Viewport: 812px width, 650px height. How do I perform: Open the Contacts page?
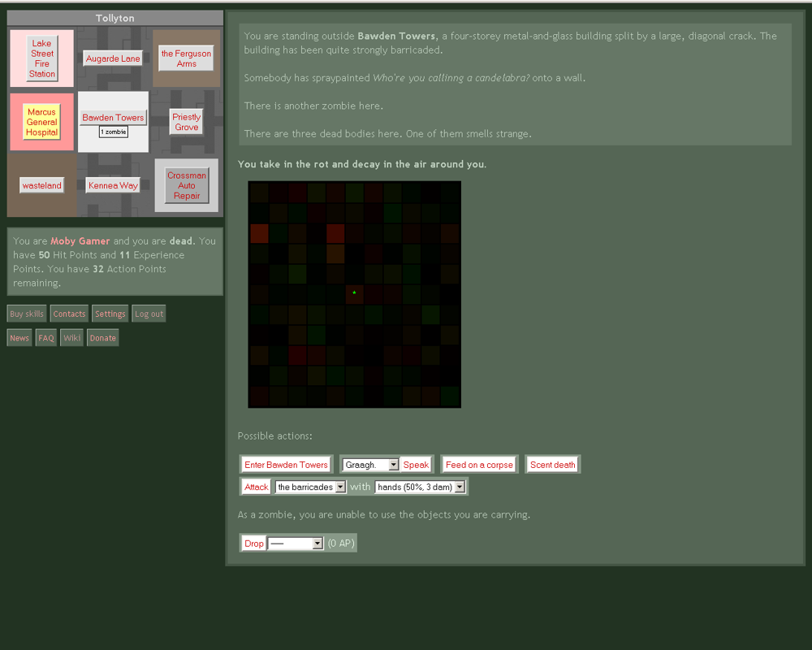(69, 314)
